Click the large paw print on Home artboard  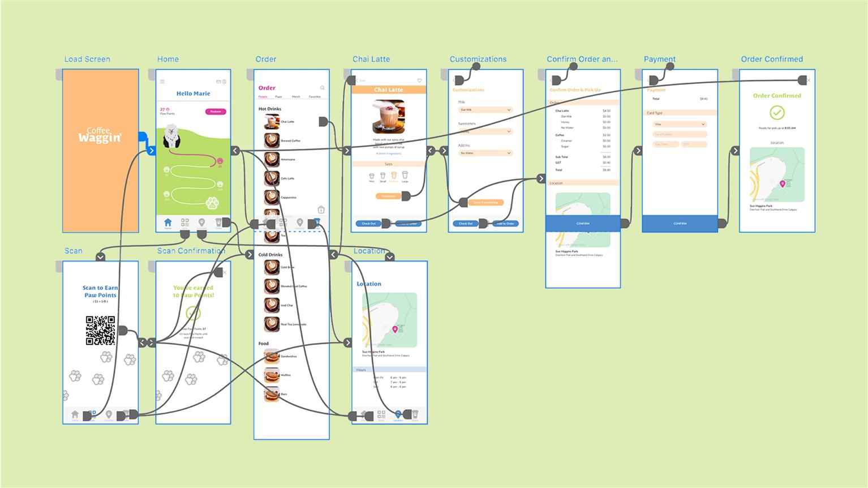point(212,203)
